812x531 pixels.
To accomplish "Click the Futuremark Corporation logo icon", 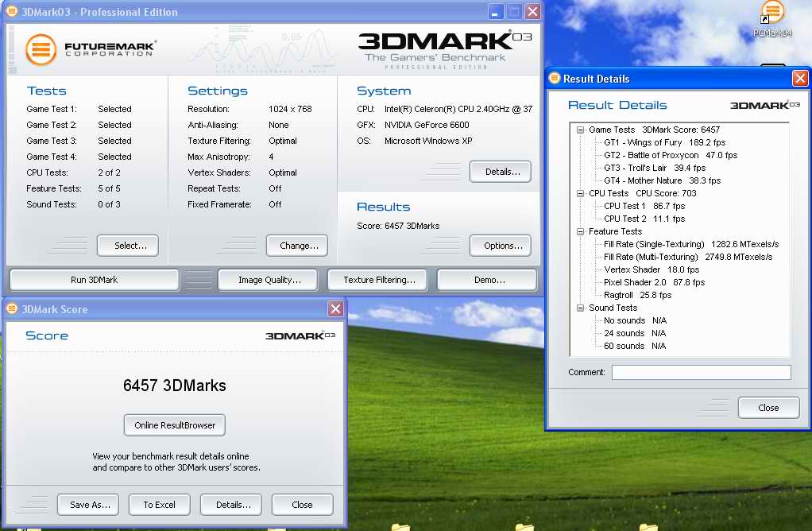I will (x=41, y=50).
